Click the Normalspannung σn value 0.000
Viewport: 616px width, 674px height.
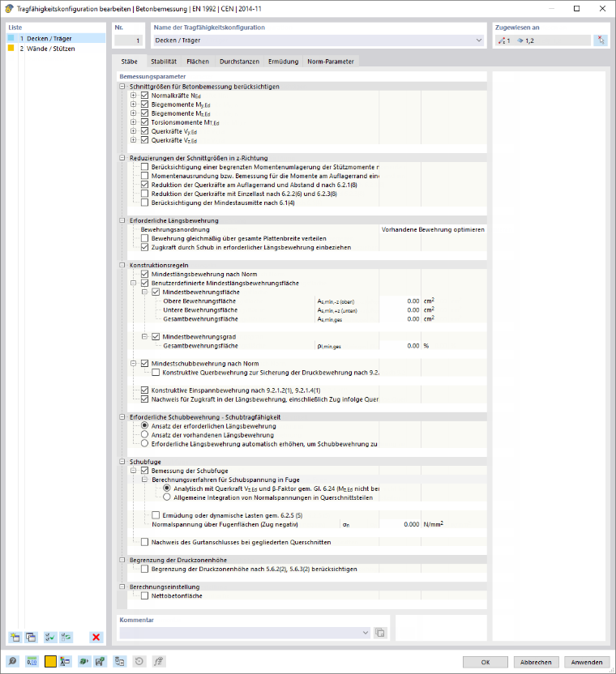click(400, 524)
